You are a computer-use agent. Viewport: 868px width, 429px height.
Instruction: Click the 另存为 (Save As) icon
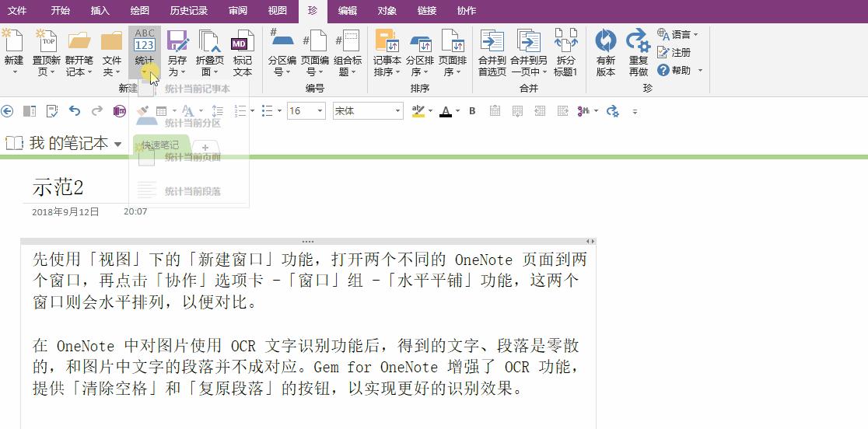click(177, 40)
